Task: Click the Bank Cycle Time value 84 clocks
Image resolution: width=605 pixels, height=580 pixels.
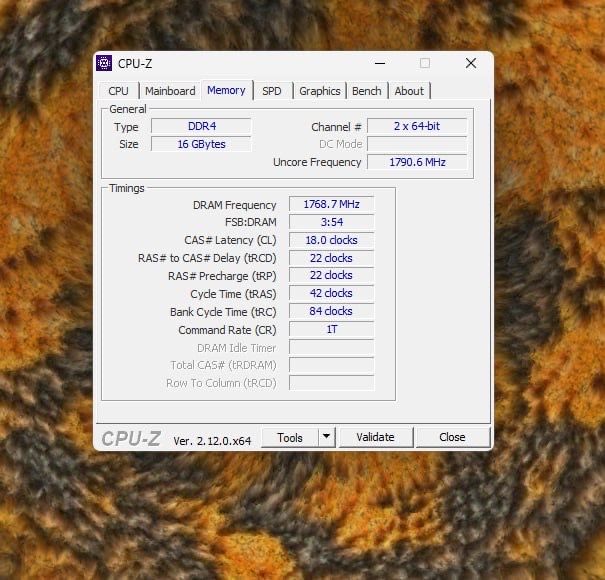Action: click(331, 311)
